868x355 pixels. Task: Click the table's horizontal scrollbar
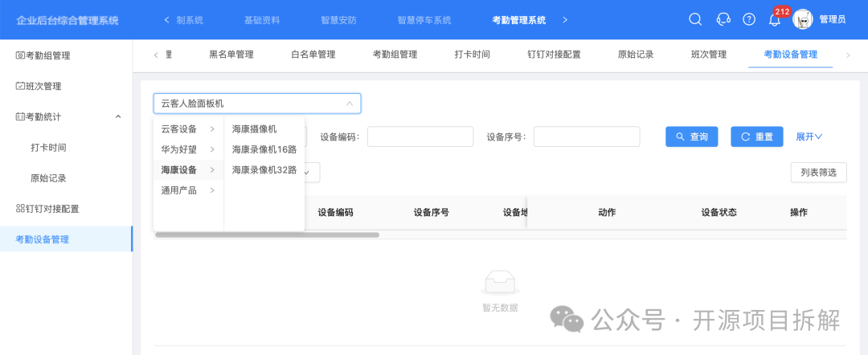(x=267, y=235)
